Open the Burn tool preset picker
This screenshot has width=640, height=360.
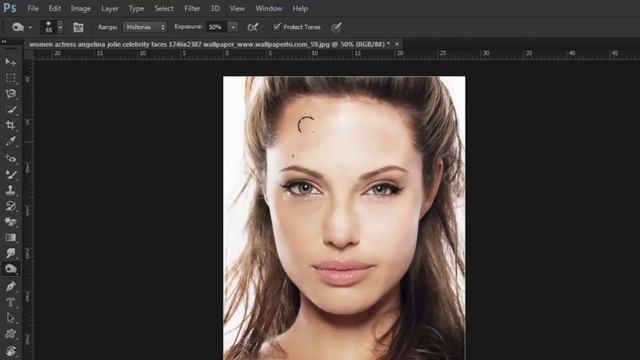coord(21,27)
